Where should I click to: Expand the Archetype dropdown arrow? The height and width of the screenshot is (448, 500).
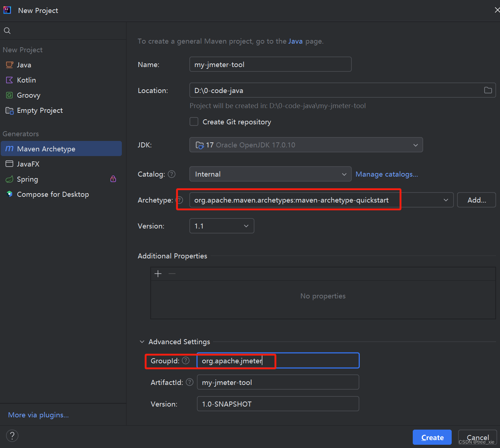446,200
